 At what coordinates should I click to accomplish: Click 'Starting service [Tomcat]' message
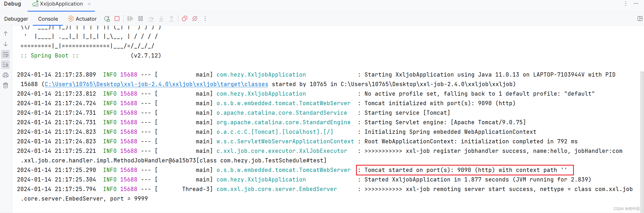tap(407, 113)
